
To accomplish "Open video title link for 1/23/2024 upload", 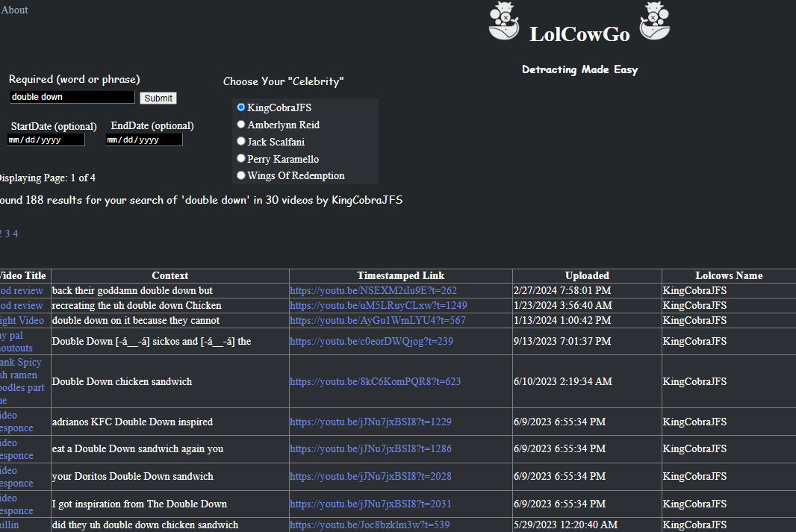I will coord(22,305).
